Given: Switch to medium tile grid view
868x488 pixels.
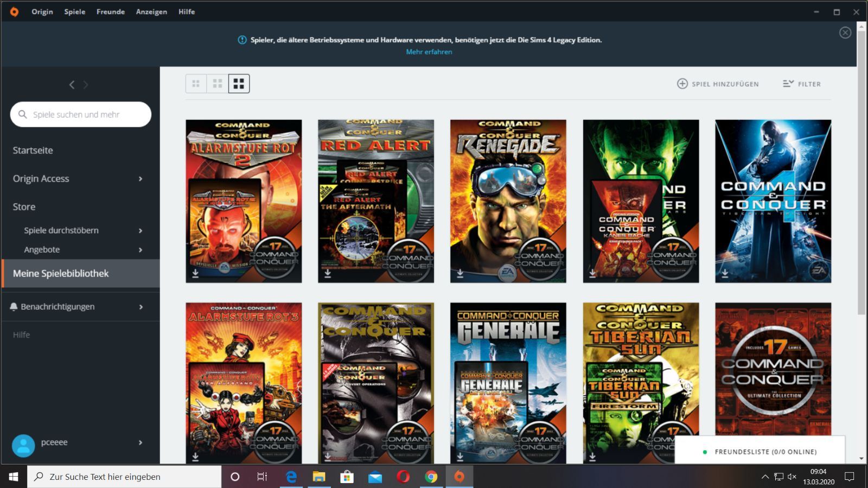Looking at the screenshot, I should [x=218, y=84].
